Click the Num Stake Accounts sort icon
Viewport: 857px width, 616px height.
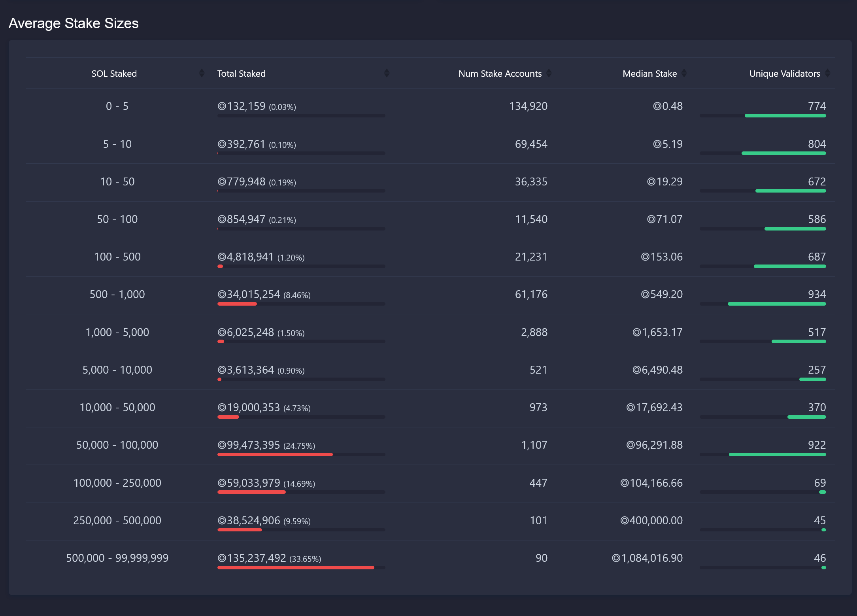pyautogui.click(x=549, y=73)
